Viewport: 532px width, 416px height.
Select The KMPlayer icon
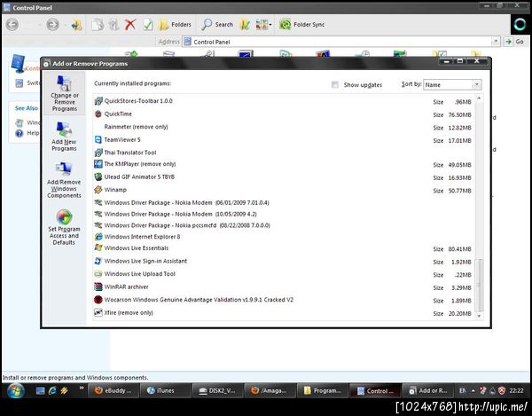click(x=98, y=164)
